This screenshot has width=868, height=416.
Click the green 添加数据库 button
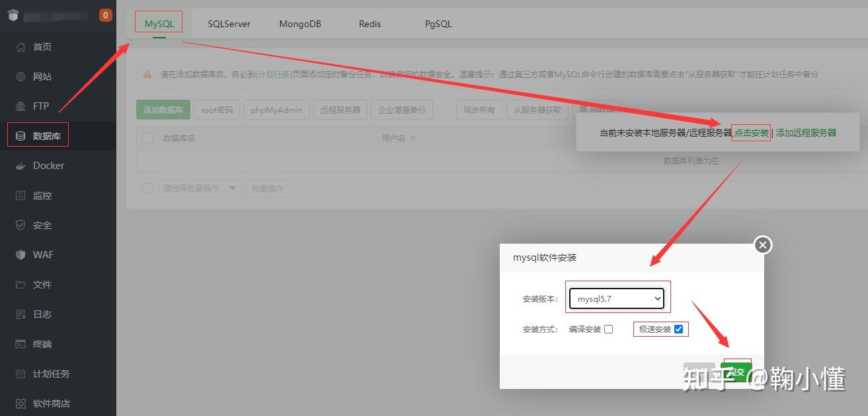[x=163, y=110]
